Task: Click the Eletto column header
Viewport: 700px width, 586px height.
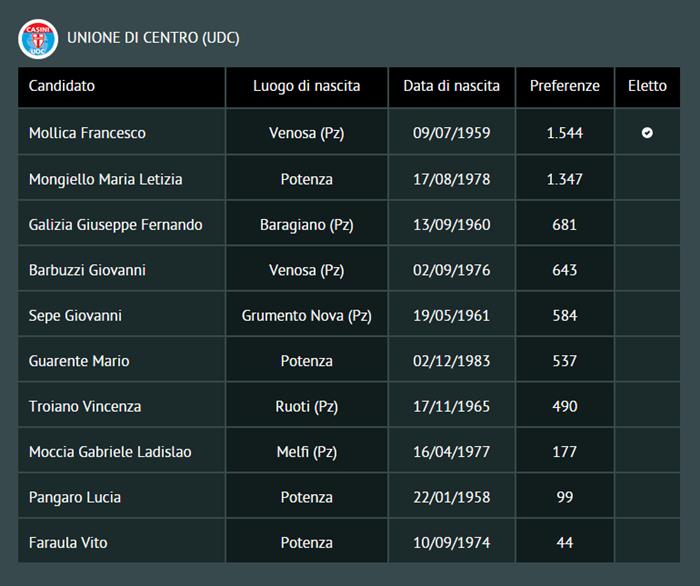Action: (x=647, y=86)
